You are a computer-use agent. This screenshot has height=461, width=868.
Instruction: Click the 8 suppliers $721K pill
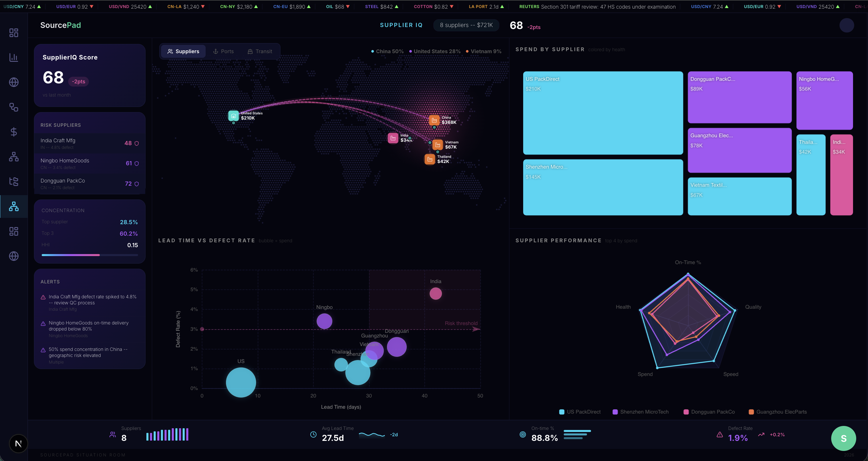point(466,25)
